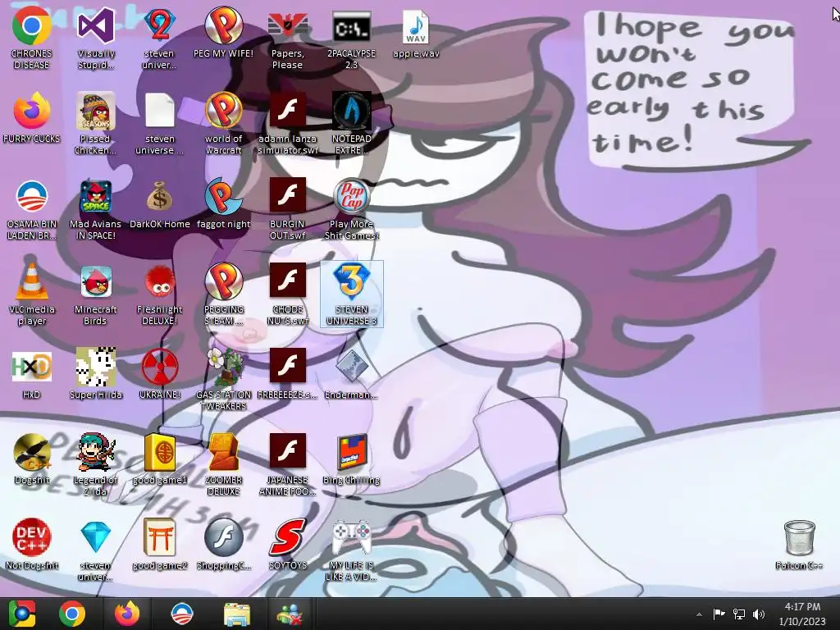Open the Messenger people icon on taskbar

click(x=290, y=614)
